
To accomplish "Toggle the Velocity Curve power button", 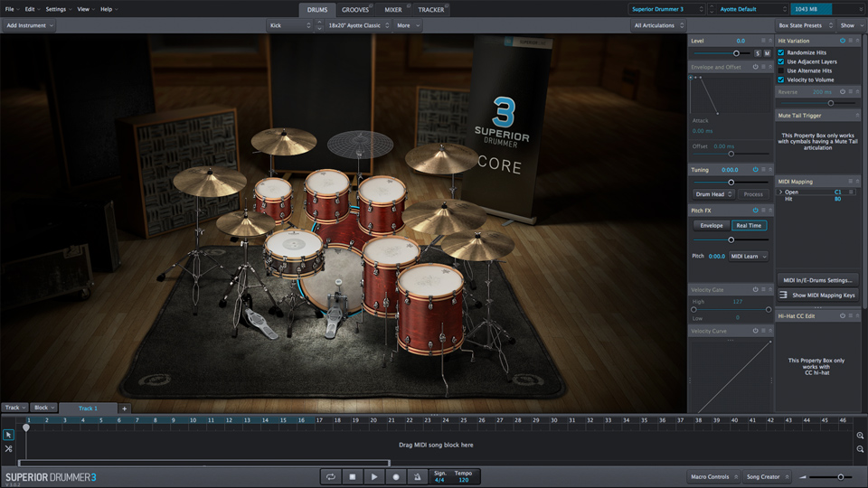I will 755,331.
